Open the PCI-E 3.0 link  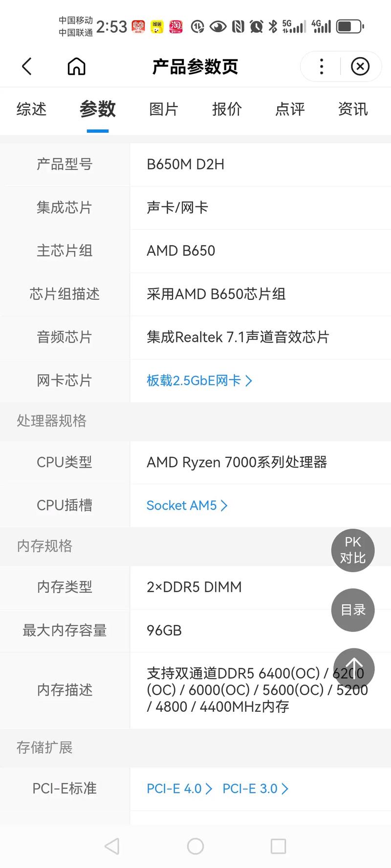251,788
